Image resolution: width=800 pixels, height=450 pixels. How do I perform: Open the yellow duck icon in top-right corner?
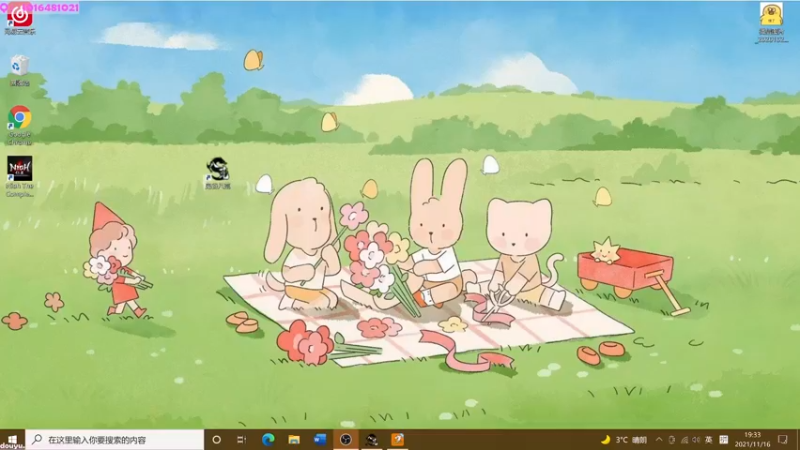(771, 22)
